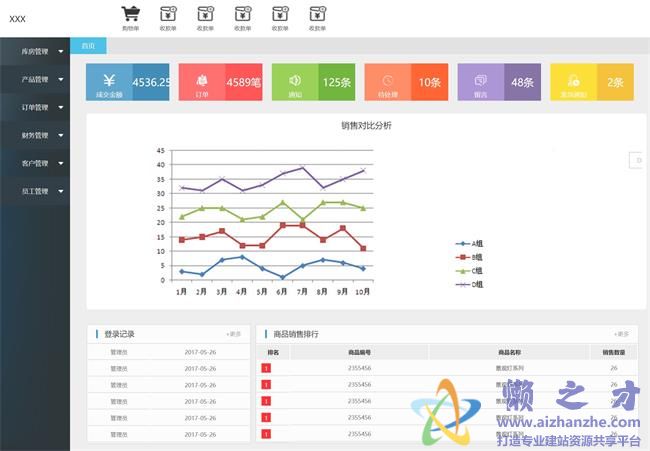Click the 1月 label on chart axis
650x451 pixels.
click(182, 292)
